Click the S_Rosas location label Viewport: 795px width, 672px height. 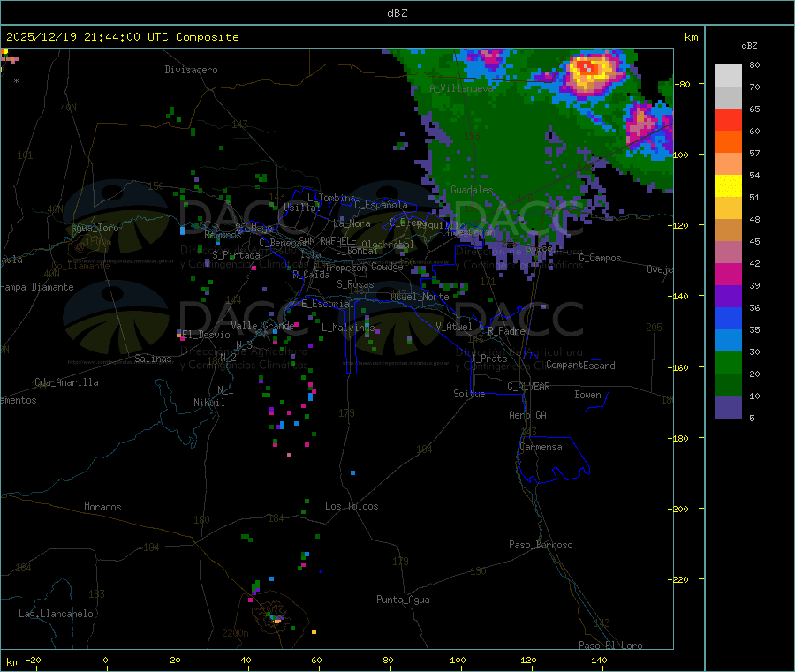tap(355, 284)
